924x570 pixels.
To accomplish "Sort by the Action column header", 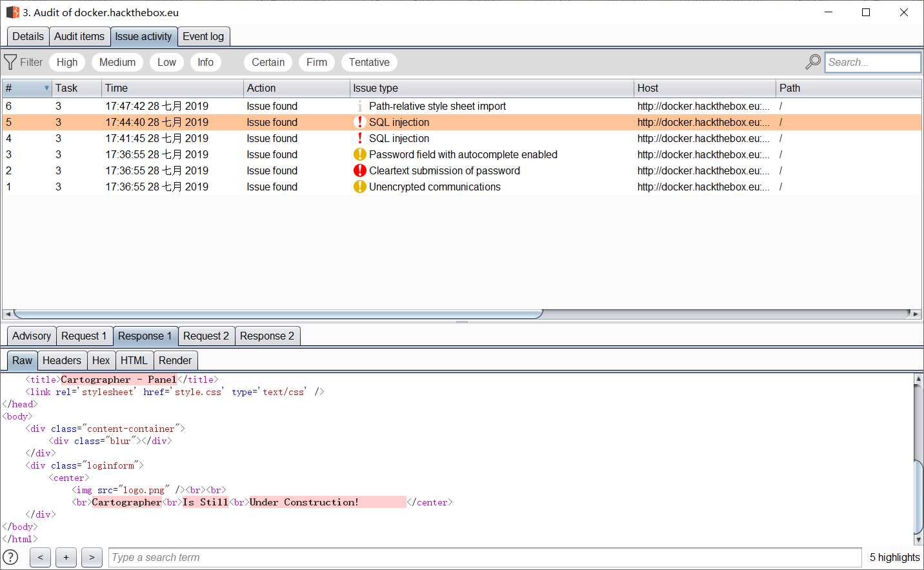I will pyautogui.click(x=297, y=88).
